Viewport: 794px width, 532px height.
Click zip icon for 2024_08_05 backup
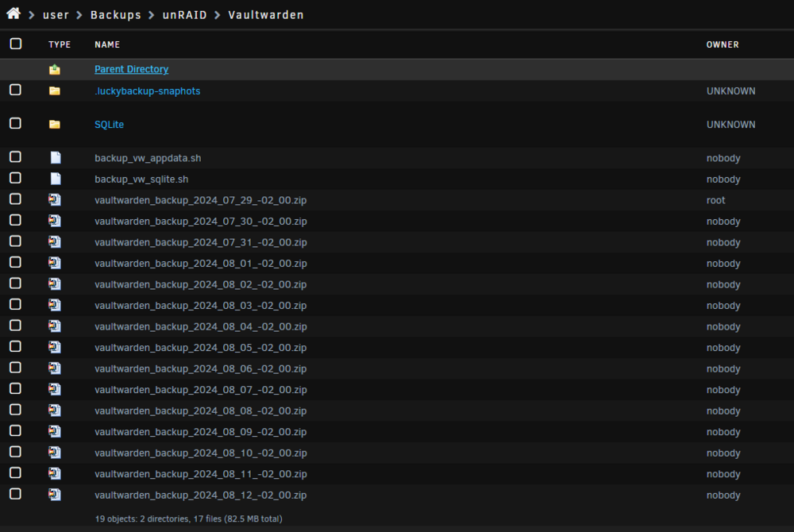tap(55, 347)
